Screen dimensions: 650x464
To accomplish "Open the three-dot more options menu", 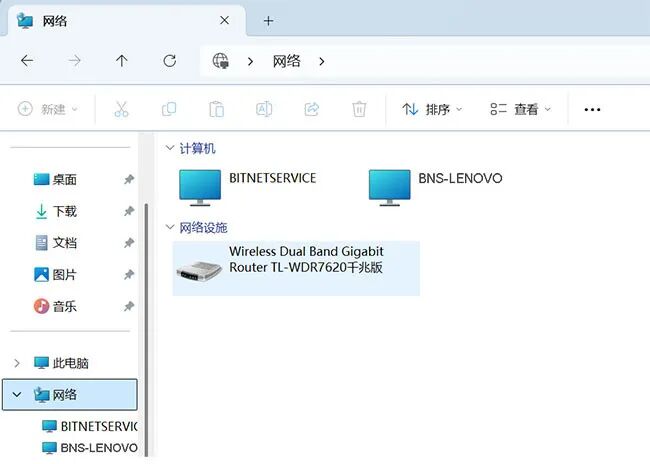I will [592, 110].
